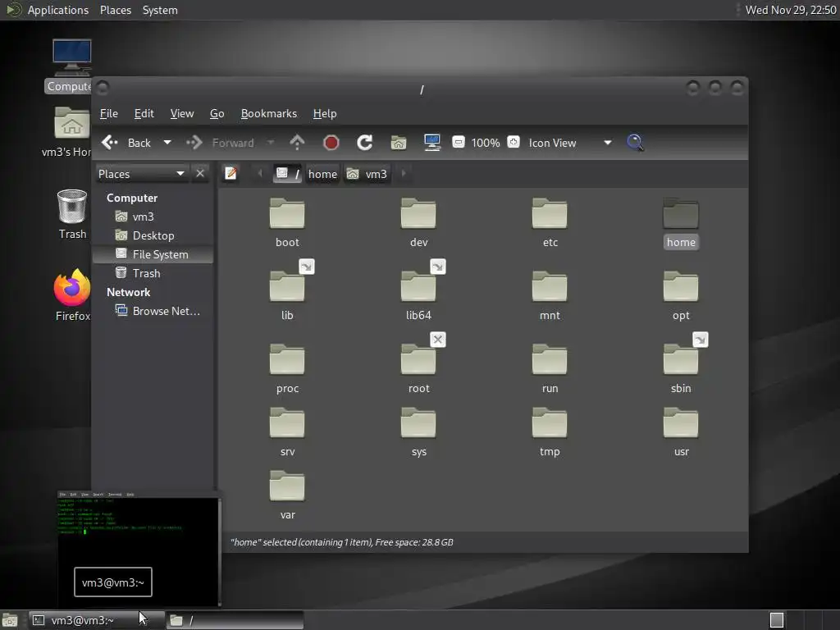Viewport: 840px width, 630px height.
Task: Switch to vm3@vm3:~ terminal in taskbar
Action: pyautogui.click(x=95, y=620)
